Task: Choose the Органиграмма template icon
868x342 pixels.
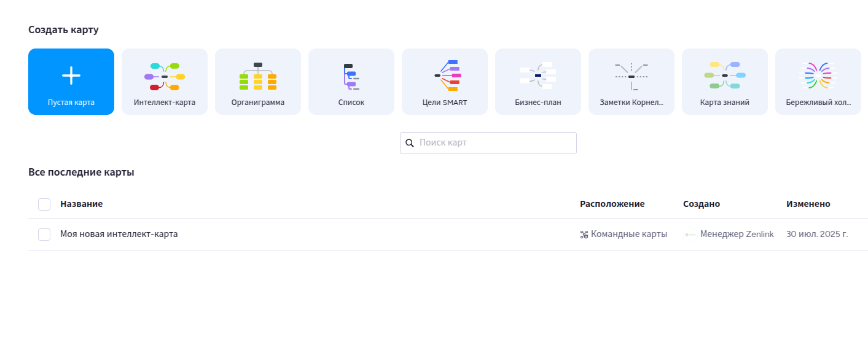Action: click(258, 76)
